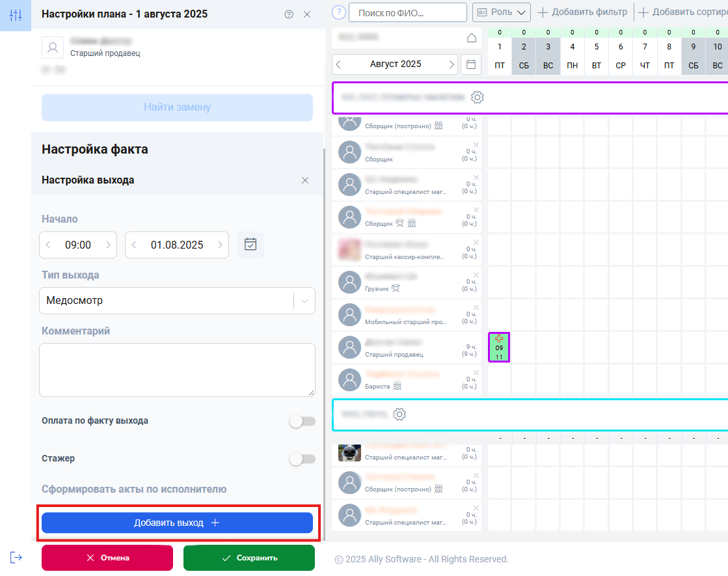Image resolution: width=728 pixels, height=576 pixels.
Task: Open help icon in plan settings header
Action: [289, 14]
